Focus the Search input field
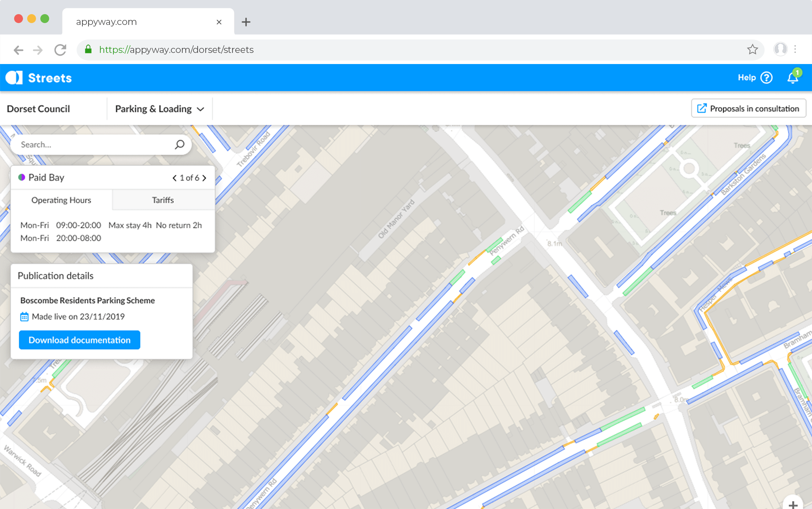Screen dimensions: 812x509 click(92, 144)
